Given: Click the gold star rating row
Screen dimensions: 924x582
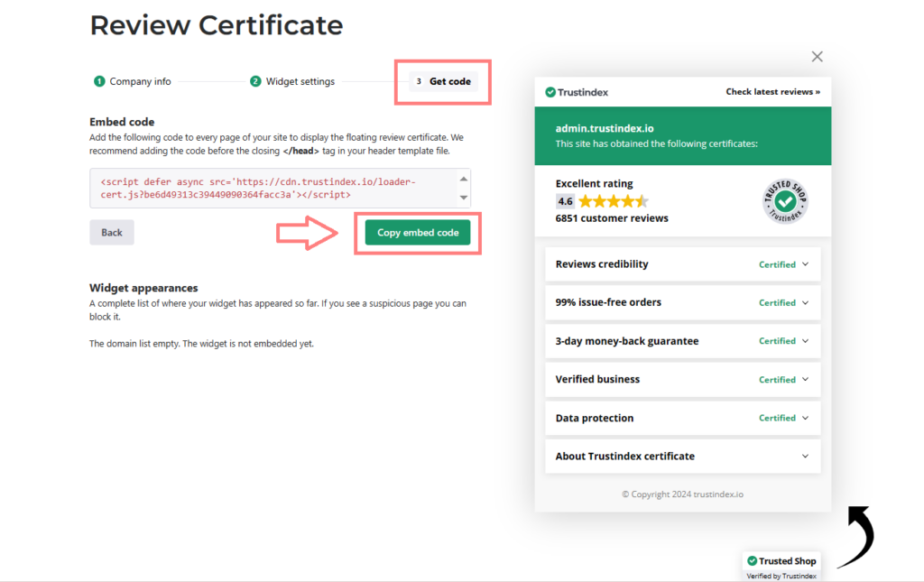Looking at the screenshot, I should [x=613, y=201].
